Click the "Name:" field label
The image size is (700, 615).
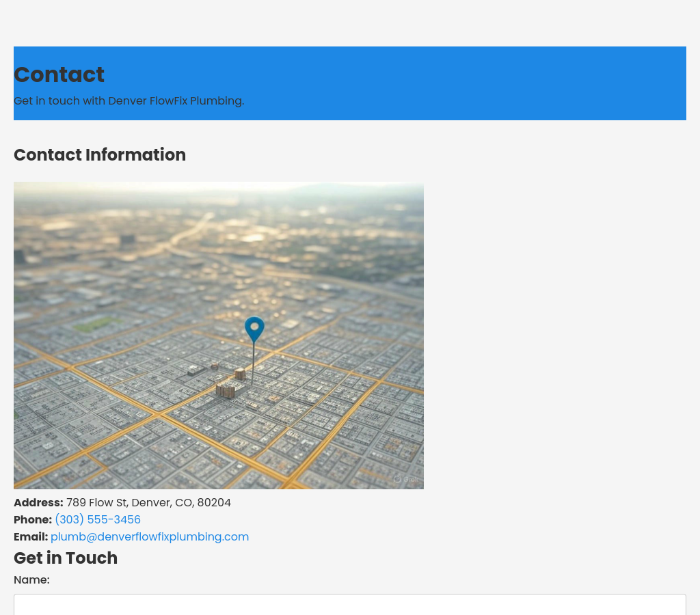pyautogui.click(x=31, y=579)
